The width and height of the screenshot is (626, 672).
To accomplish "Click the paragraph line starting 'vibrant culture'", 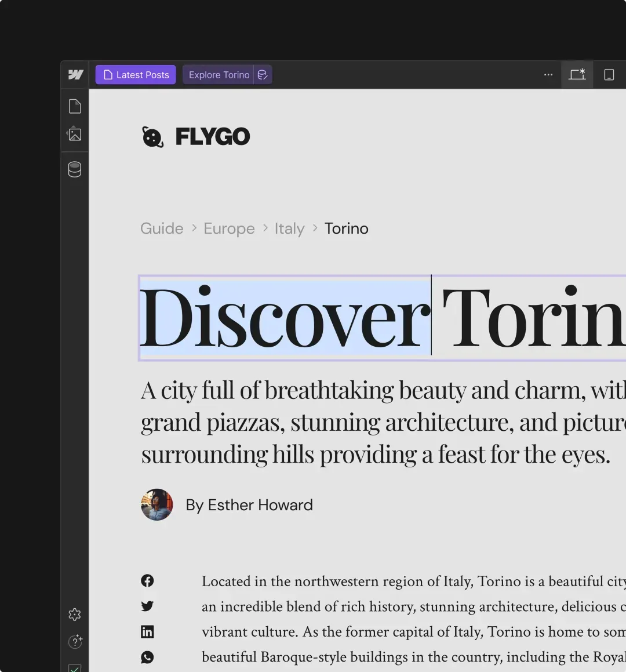I will [414, 632].
